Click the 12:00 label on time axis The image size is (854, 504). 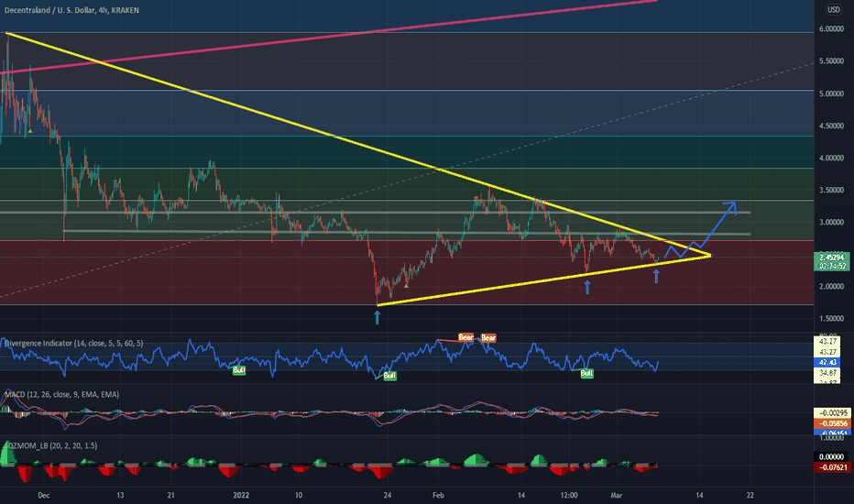point(569,495)
